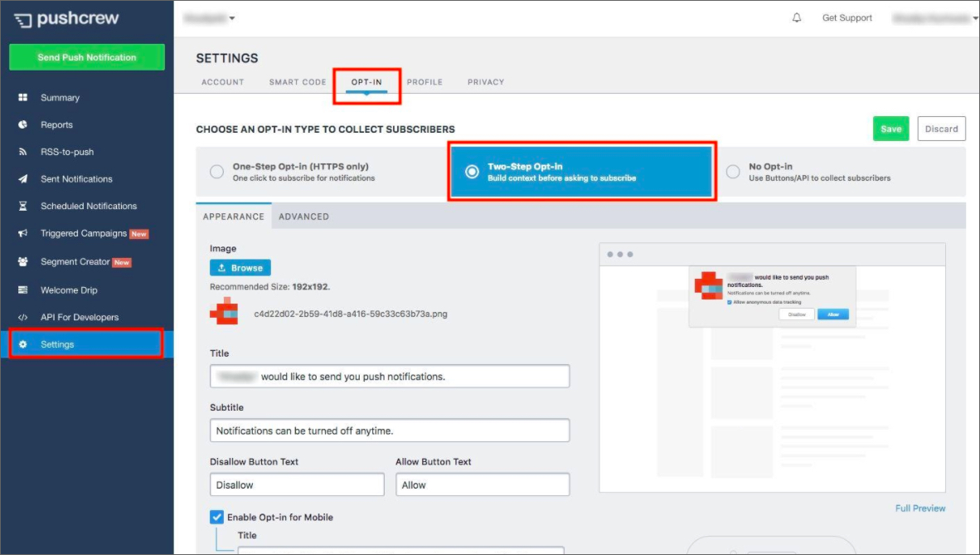The width and height of the screenshot is (980, 555).
Task: Click the Sent Notifications paper plane icon
Action: [23, 179]
